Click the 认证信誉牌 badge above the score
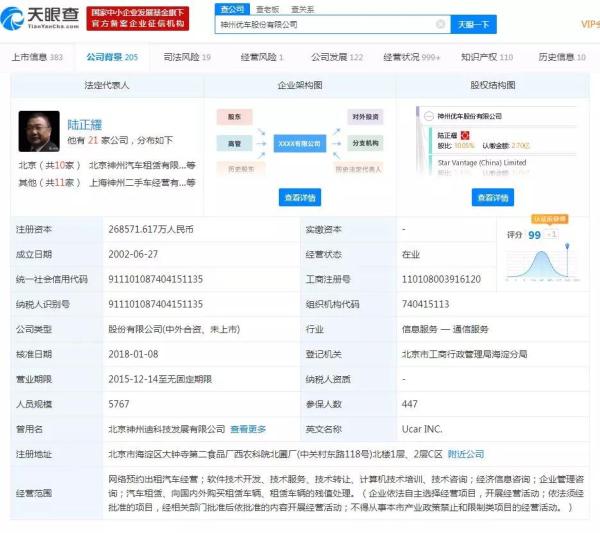 [548, 217]
